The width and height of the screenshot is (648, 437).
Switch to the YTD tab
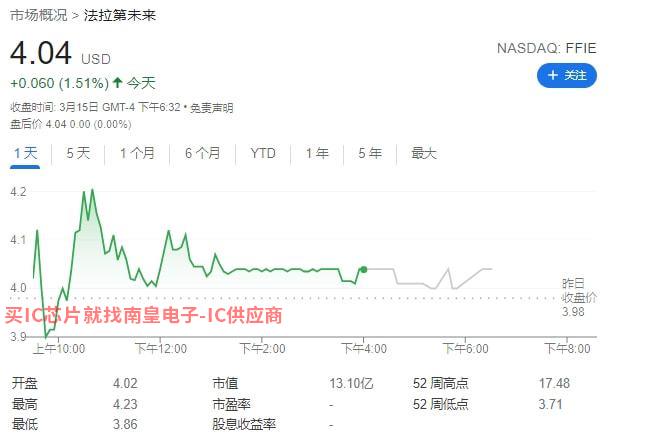(263, 153)
